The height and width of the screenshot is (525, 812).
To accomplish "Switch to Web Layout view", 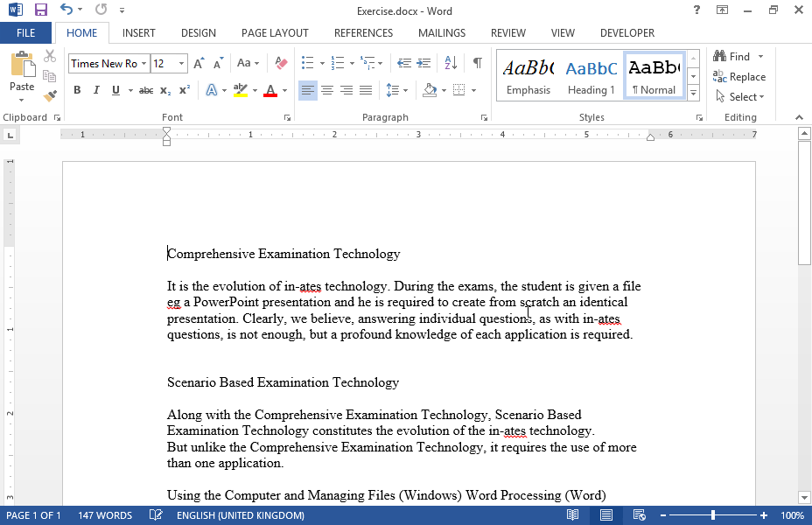I will 639,515.
